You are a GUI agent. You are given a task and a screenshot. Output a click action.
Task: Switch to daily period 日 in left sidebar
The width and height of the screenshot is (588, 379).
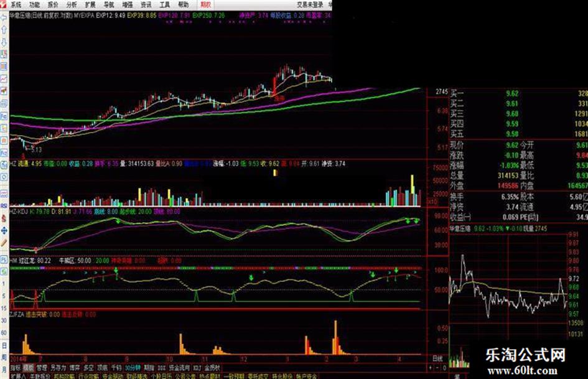[x=4, y=345]
